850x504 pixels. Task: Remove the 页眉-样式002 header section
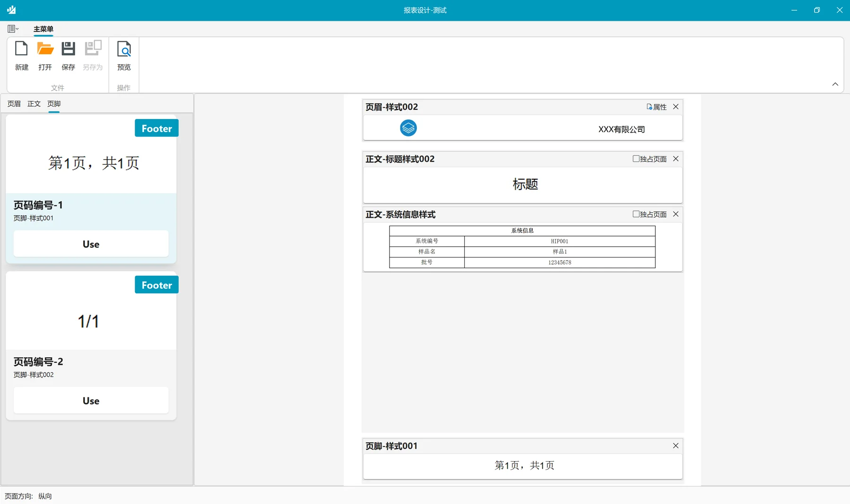(x=676, y=107)
